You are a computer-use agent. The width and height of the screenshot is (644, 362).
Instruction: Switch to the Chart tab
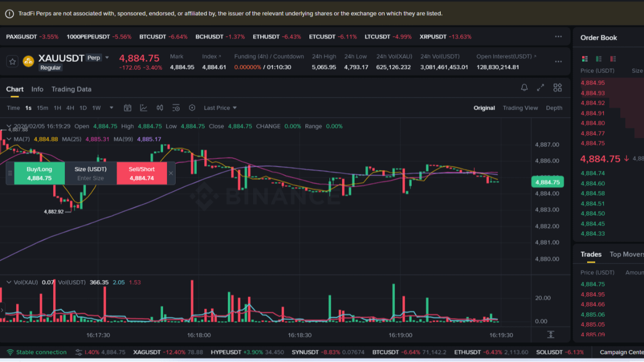(15, 89)
